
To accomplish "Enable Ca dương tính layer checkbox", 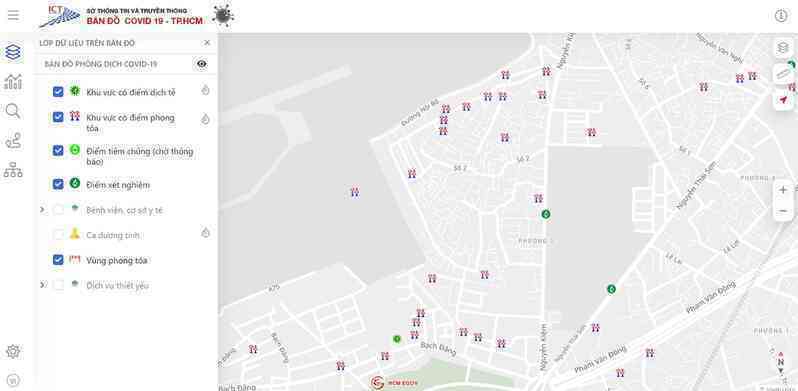I will click(x=59, y=235).
